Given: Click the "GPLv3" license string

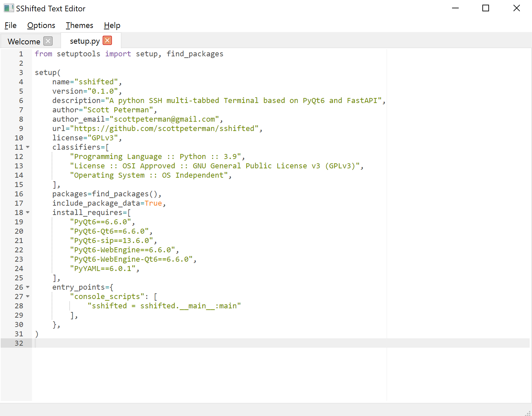Looking at the screenshot, I should coord(103,138).
